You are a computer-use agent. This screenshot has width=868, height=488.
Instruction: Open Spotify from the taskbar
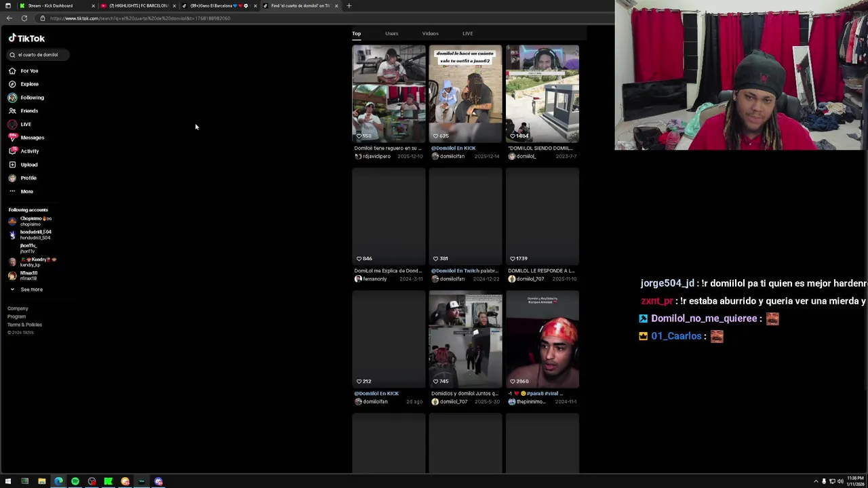(x=75, y=481)
